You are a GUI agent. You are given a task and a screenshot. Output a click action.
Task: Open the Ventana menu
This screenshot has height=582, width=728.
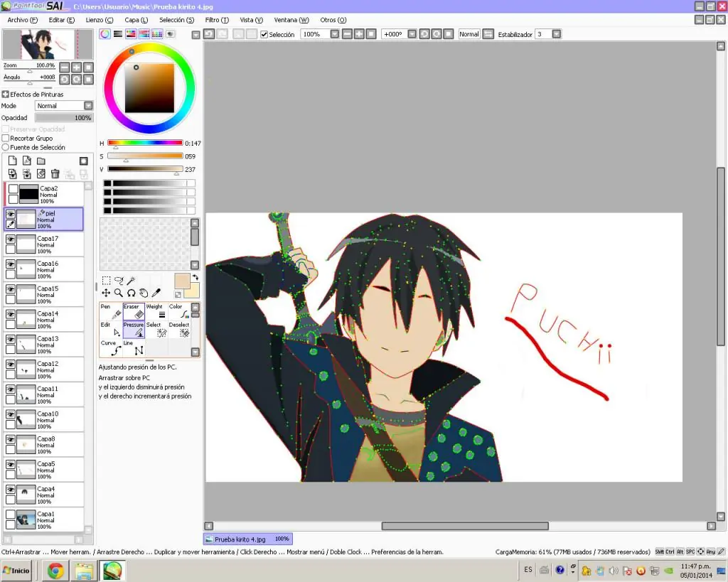(291, 20)
